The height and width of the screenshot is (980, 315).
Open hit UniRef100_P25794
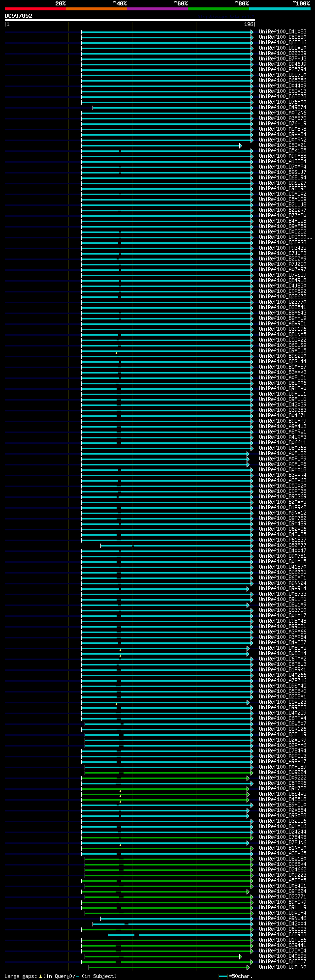tap(283, 69)
